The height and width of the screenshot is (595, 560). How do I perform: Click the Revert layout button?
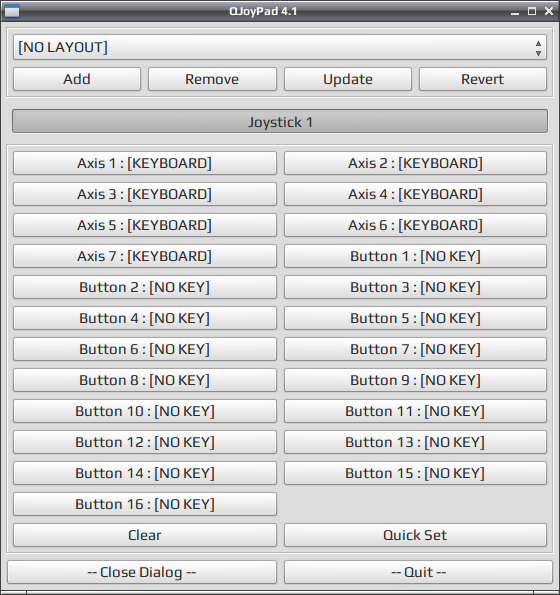pyautogui.click(x=483, y=79)
